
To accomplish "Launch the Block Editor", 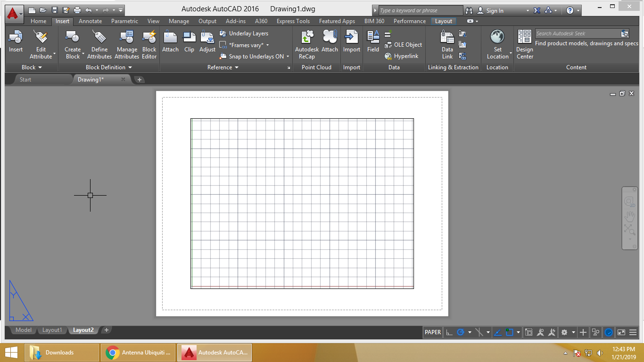I will pyautogui.click(x=149, y=45).
